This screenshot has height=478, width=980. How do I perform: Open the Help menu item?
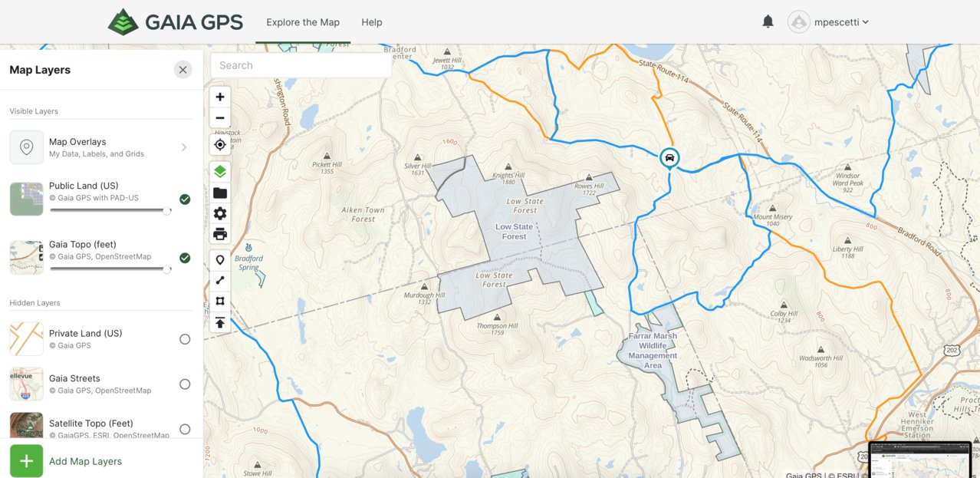[372, 22]
